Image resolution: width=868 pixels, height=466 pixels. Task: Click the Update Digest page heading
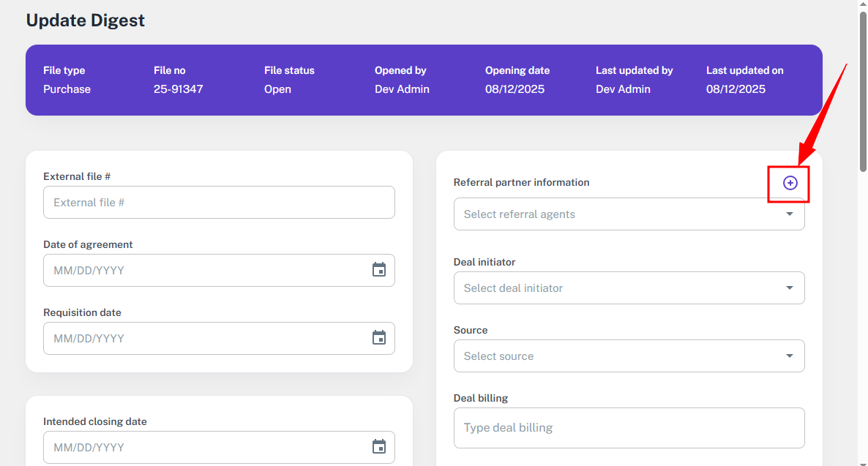point(86,20)
